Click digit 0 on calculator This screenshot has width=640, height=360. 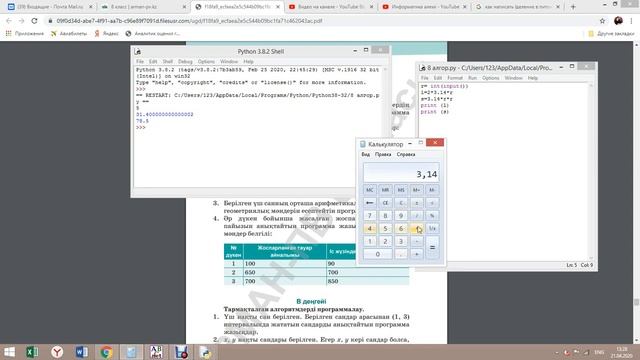(x=377, y=254)
